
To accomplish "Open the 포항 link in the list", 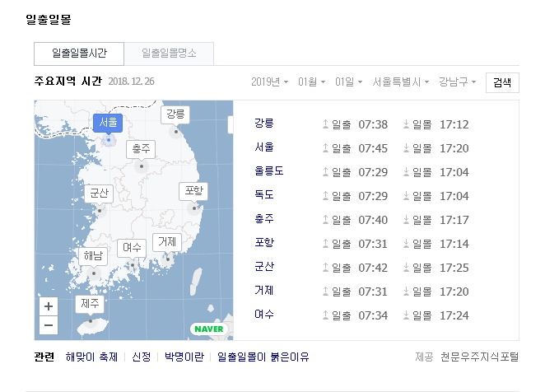I will (264, 242).
